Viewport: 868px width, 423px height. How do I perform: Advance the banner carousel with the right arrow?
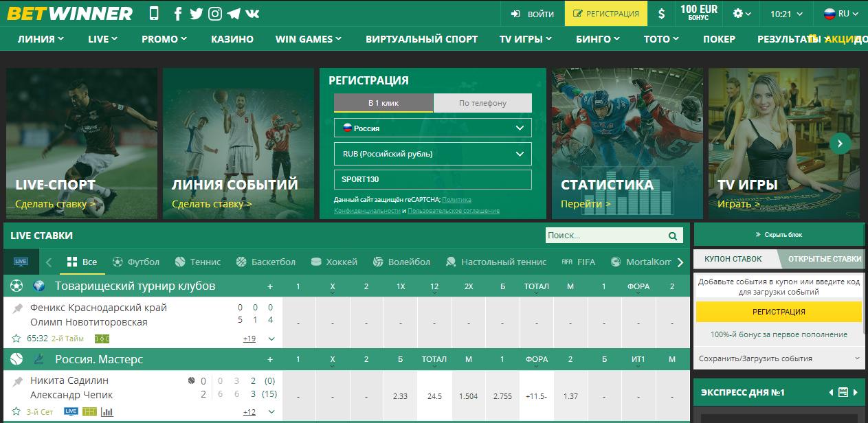(x=841, y=143)
